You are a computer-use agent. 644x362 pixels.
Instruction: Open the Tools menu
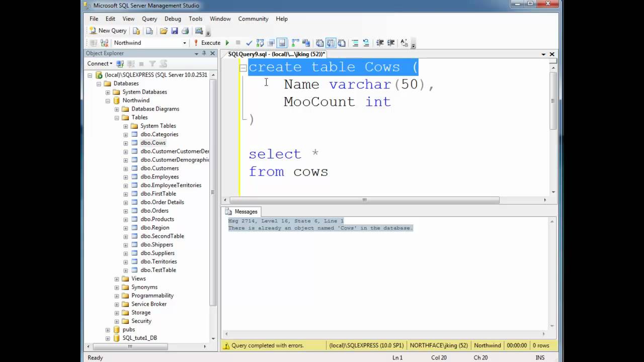coord(196,19)
